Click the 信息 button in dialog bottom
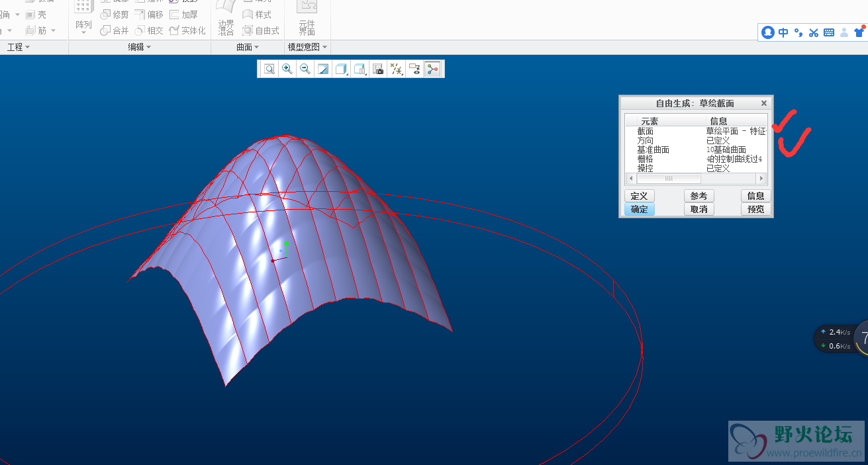The image size is (868, 465). 755,196
